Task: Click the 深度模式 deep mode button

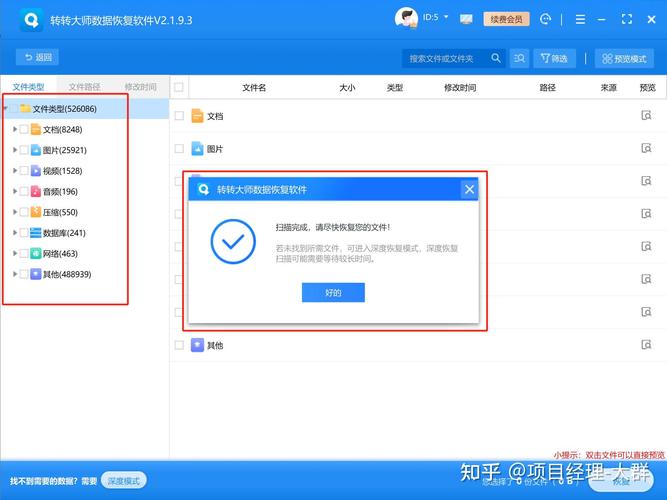Action: [x=124, y=480]
